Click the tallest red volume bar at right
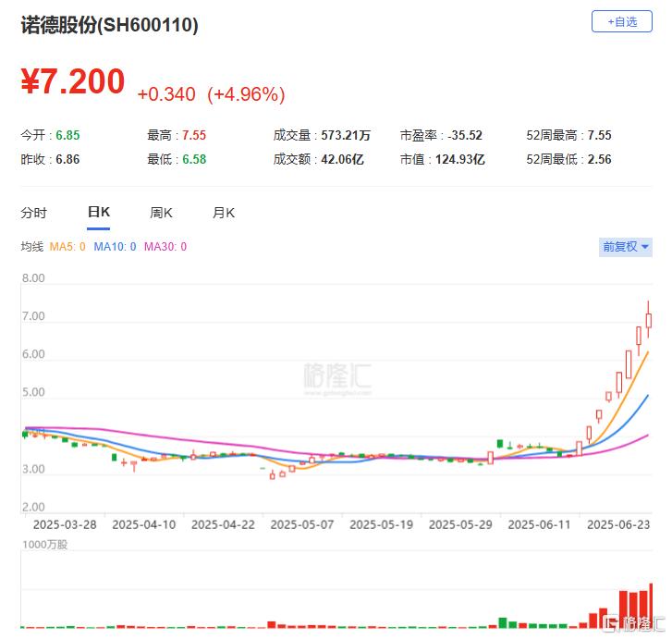Screen dimensions: 672x639 pos(651,605)
